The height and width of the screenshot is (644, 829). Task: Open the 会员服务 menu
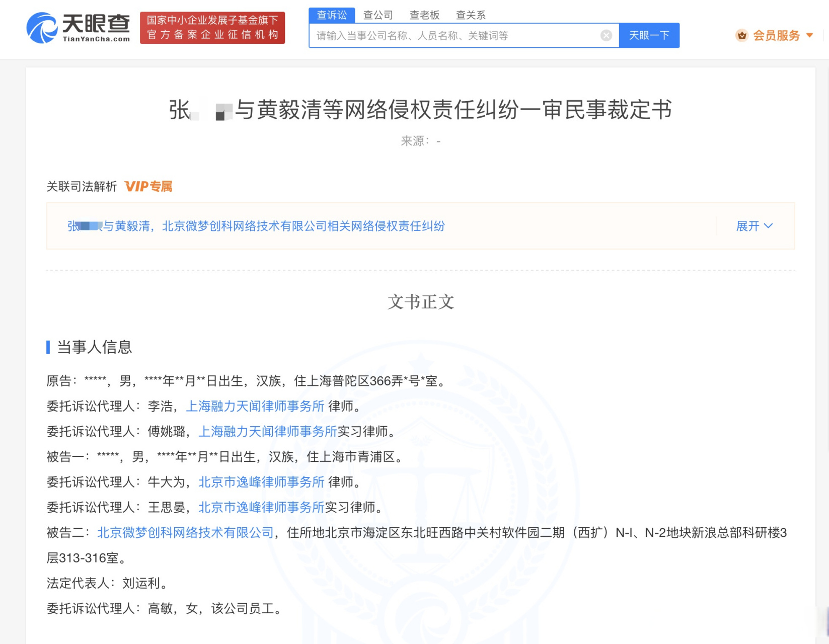pos(776,35)
